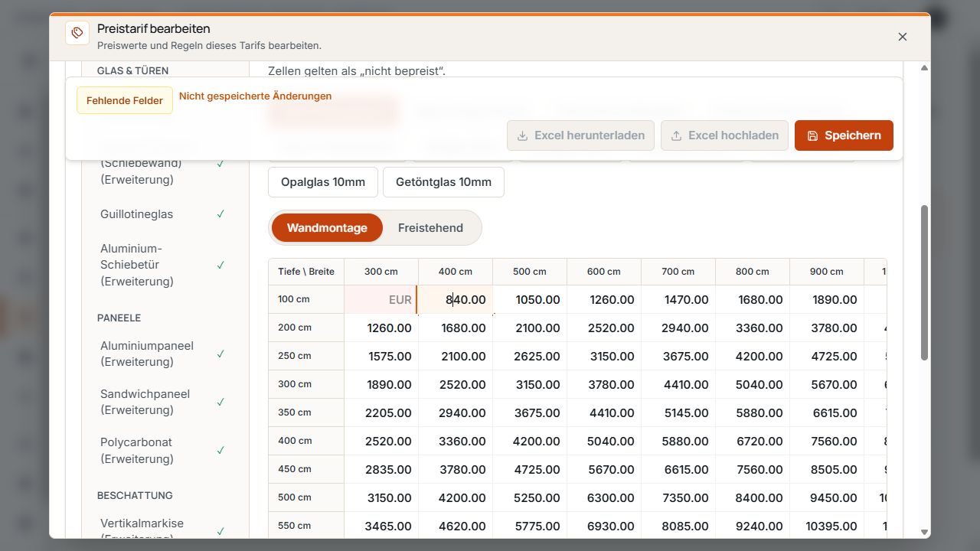Click scroll up arrow of dialog scrollbar
This screenshot has width=980, height=551.
tap(924, 68)
